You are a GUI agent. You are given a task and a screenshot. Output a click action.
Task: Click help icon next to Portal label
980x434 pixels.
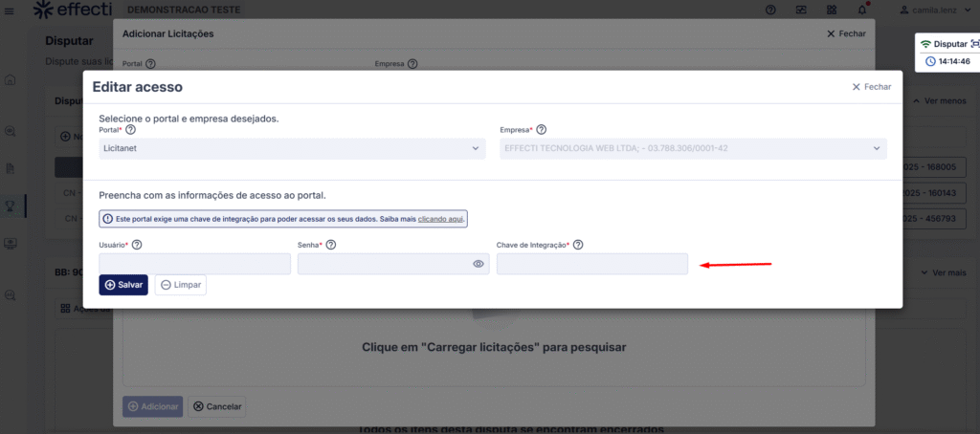click(x=131, y=129)
